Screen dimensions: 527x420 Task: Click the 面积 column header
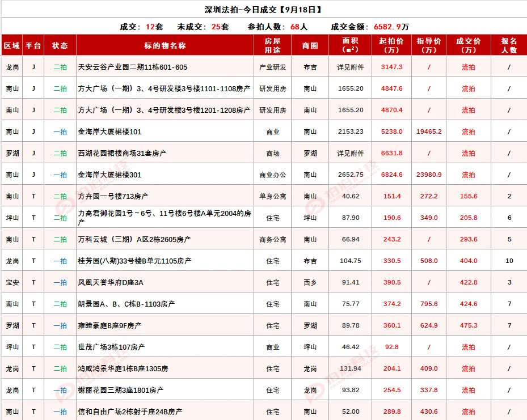(x=350, y=45)
